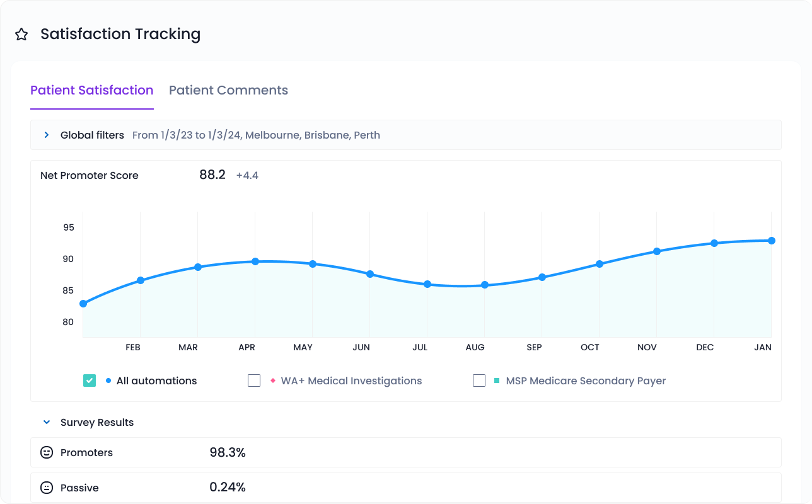Select the Patient Satisfaction tab
812x504 pixels.
coord(92,90)
